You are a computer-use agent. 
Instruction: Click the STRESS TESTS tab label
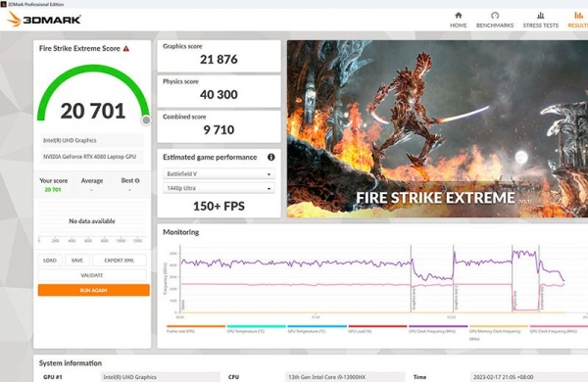540,25
